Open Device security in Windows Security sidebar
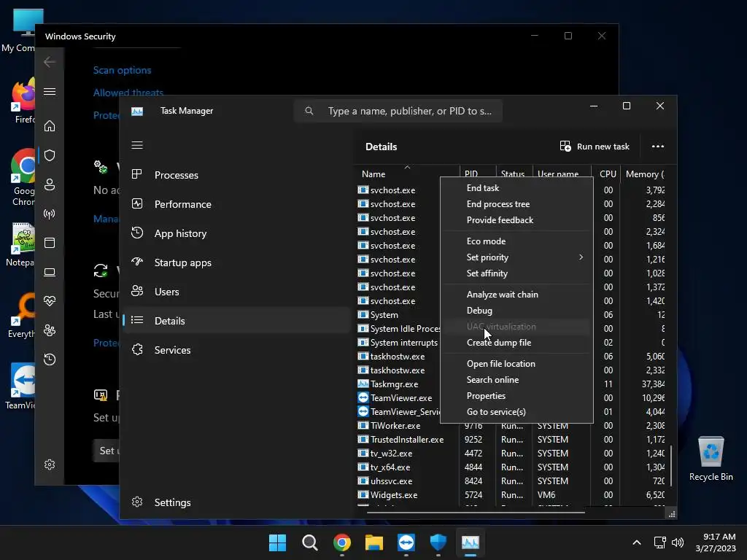The image size is (747, 560). click(x=50, y=272)
